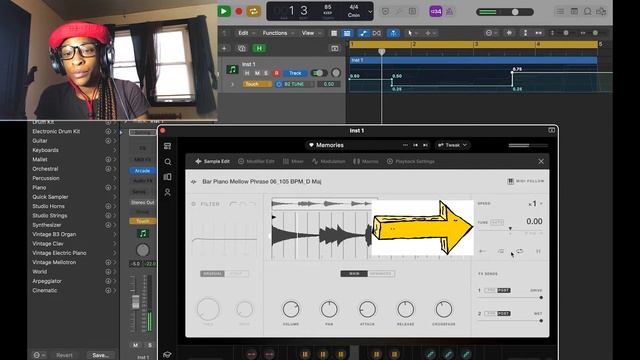The width and height of the screenshot is (640, 360).
Task: Click the blue Track automation mode button
Action: 295,73
